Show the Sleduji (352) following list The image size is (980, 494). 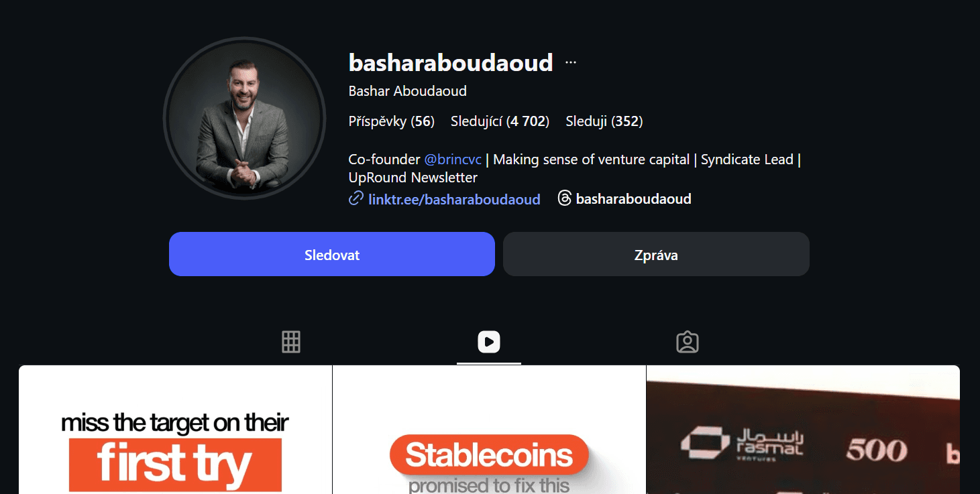[604, 121]
